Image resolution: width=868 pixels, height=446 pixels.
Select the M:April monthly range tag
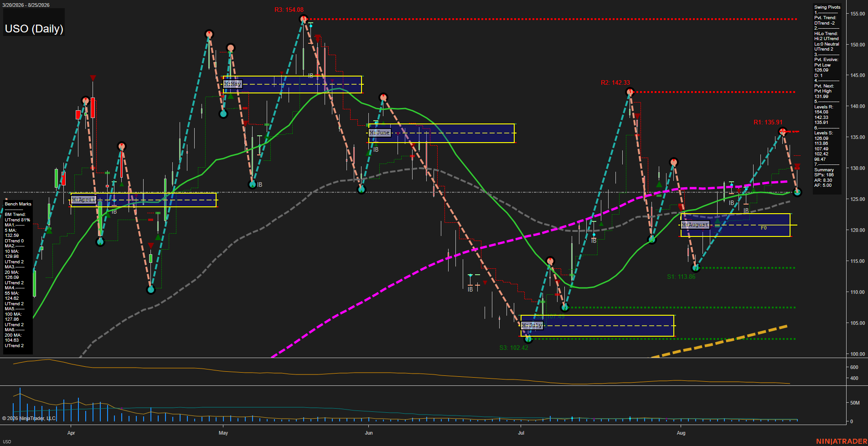[84, 200]
